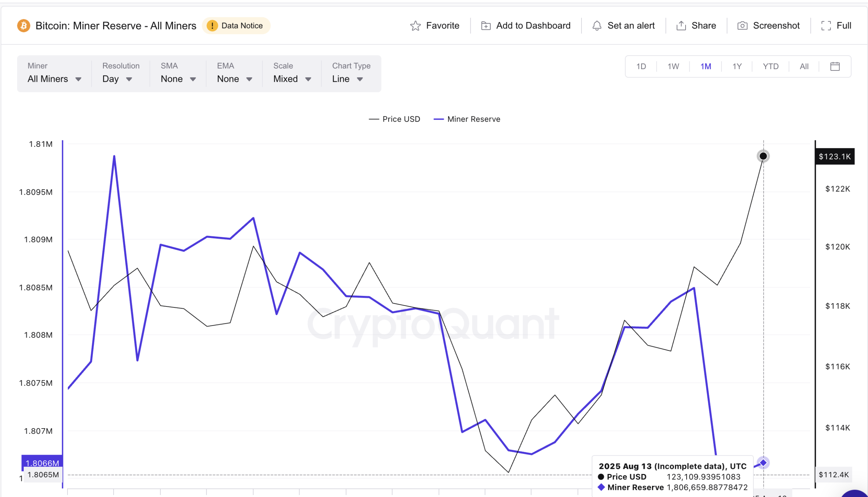Click the Set an alert bell icon
This screenshot has width=868, height=497.
click(597, 25)
